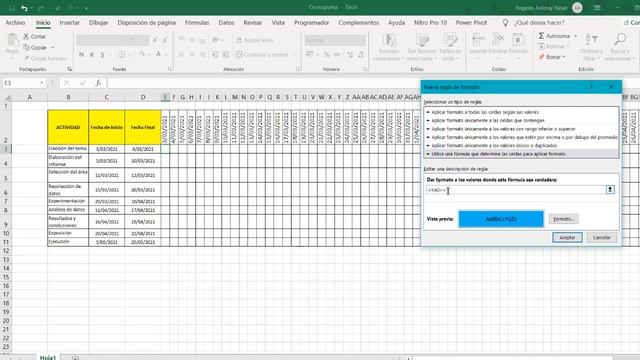Open the Combinar y centrar dropdown arrow
This screenshot has width=640, height=360.
[293, 55]
